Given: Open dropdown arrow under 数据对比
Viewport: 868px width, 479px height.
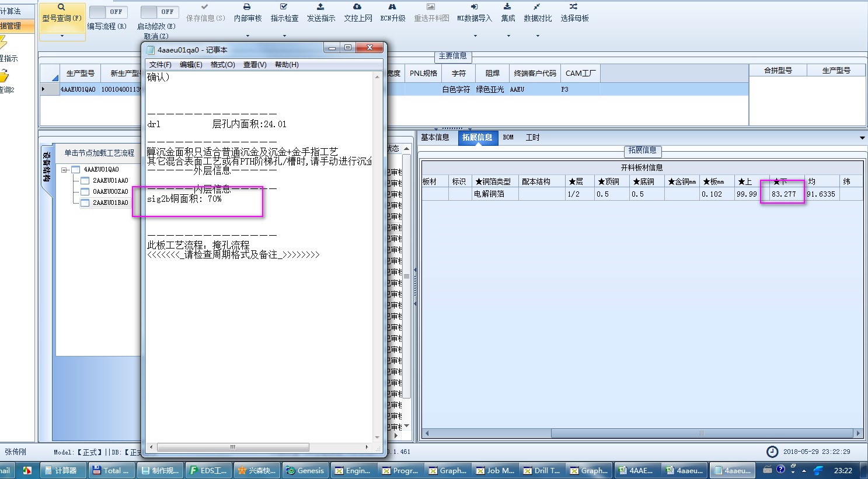Looking at the screenshot, I should 538,36.
